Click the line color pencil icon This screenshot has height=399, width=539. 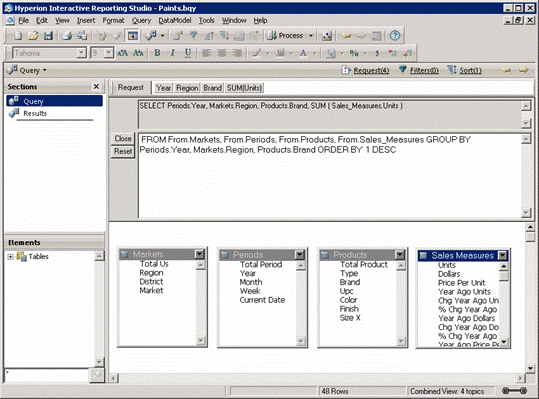[x=256, y=53]
